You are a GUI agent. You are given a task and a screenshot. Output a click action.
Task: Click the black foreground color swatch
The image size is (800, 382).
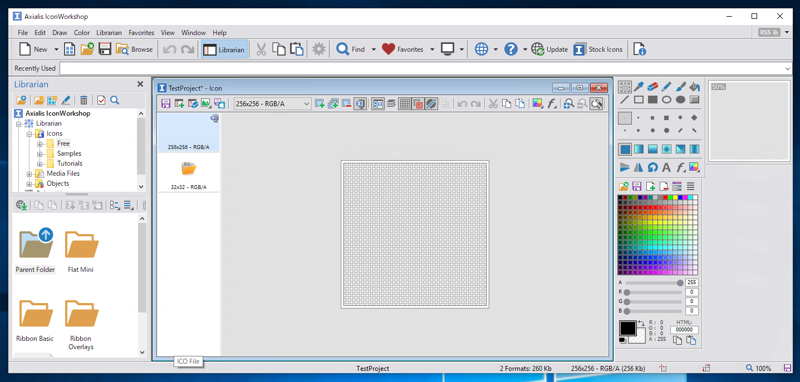628,328
